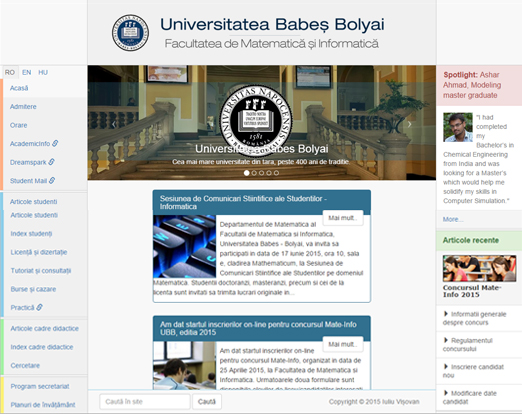Click the link icon beside Dreamspark
This screenshot has width=522, height=414.
pos(51,162)
